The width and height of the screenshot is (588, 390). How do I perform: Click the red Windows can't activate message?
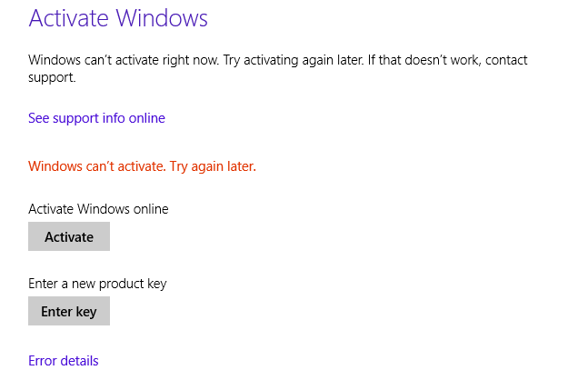pyautogui.click(x=142, y=166)
